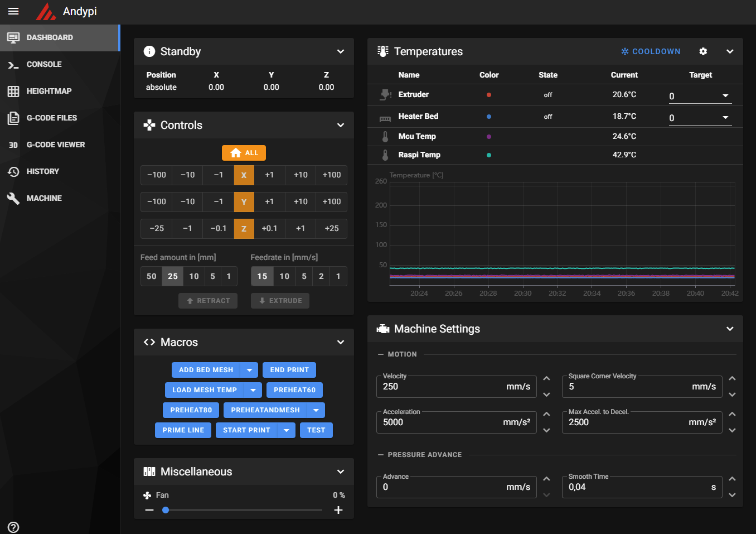Home the X axis
The width and height of the screenshot is (756, 534).
click(244, 175)
